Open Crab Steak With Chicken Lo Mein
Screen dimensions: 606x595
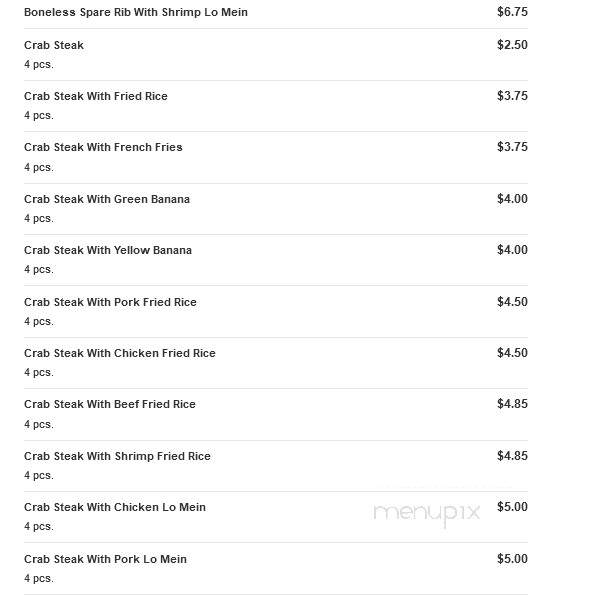[115, 507]
